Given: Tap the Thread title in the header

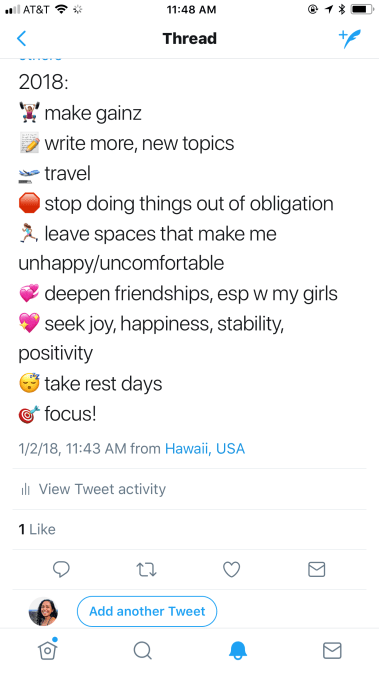Looking at the screenshot, I should 190,39.
